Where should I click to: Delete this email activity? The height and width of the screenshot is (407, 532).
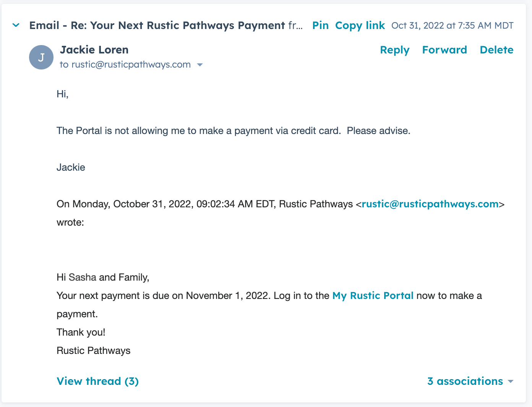click(x=496, y=50)
